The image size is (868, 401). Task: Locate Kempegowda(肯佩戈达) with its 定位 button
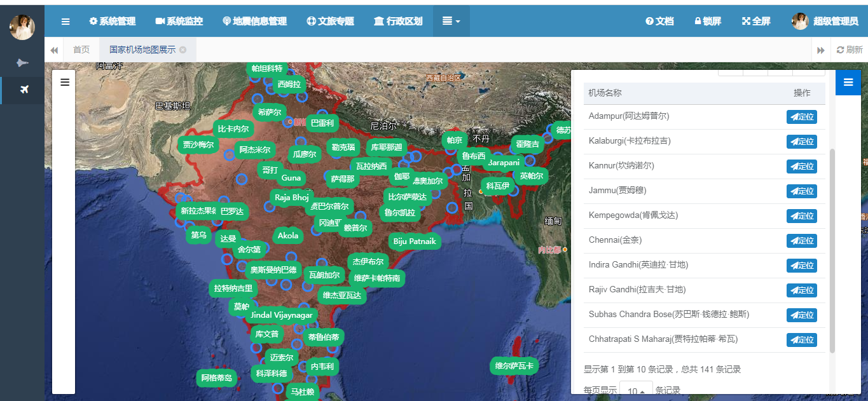click(x=802, y=216)
